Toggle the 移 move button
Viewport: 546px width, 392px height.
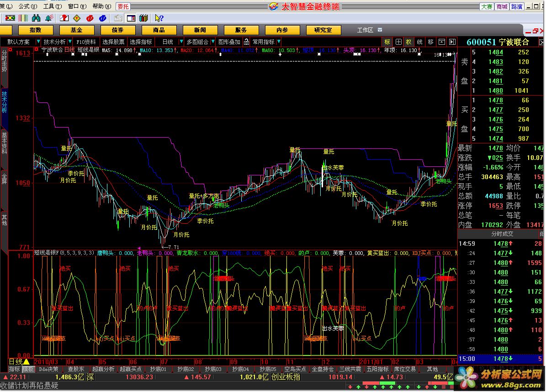click(431, 42)
